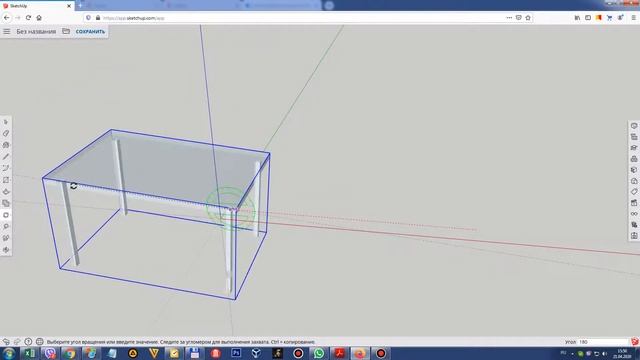The width and height of the screenshot is (640, 360).
Task: Click the SketchUp logo at status bar right
Action: click(635, 342)
